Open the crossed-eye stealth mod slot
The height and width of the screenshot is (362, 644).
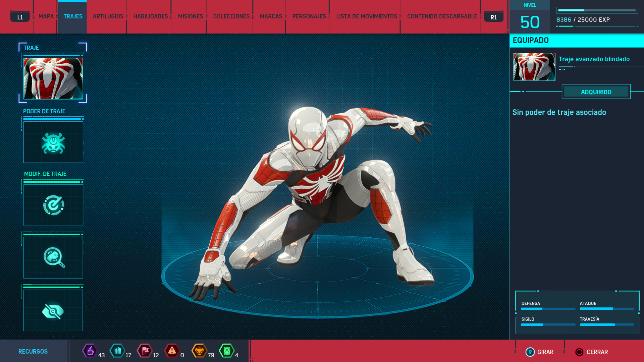(53, 311)
